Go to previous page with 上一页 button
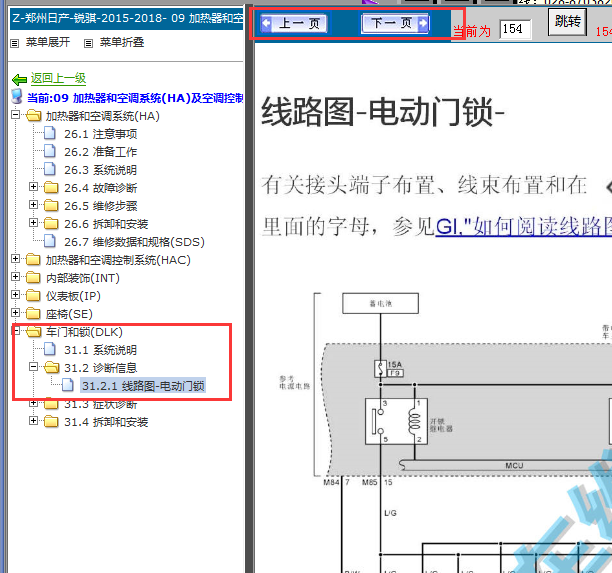The width and height of the screenshot is (612, 573). pyautogui.click(x=294, y=23)
